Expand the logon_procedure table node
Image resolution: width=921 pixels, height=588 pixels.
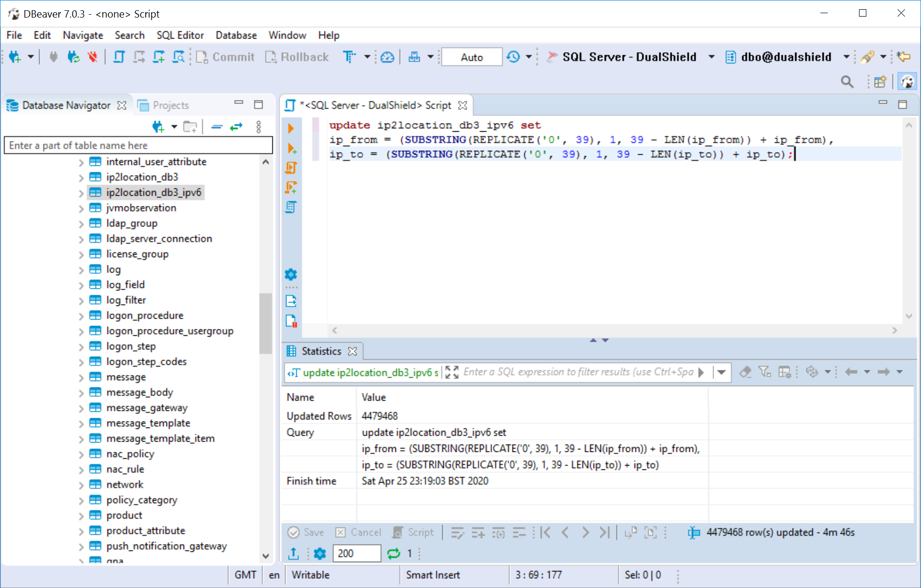click(81, 316)
